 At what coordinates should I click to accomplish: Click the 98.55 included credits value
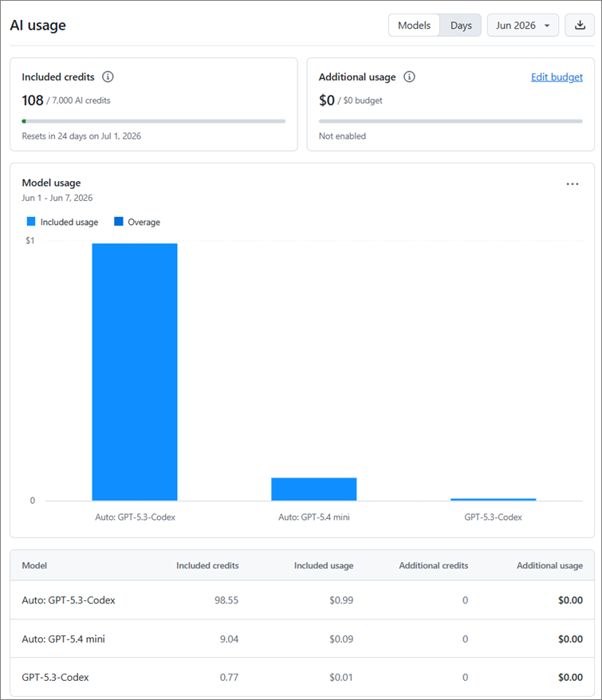tap(226, 600)
